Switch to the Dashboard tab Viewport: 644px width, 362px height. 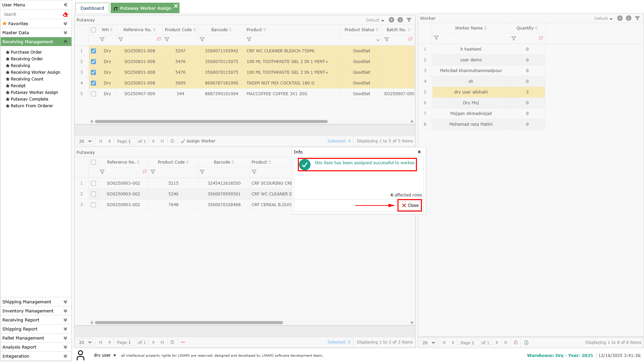click(92, 8)
